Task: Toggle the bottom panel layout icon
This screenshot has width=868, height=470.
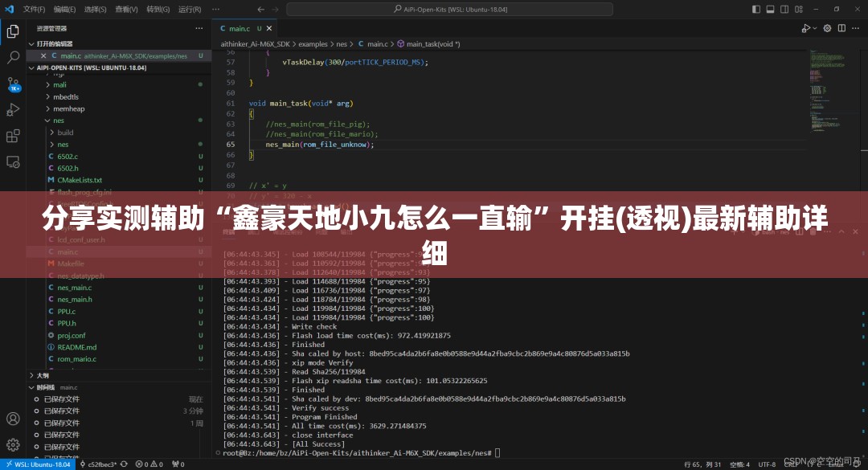Action: click(770, 10)
